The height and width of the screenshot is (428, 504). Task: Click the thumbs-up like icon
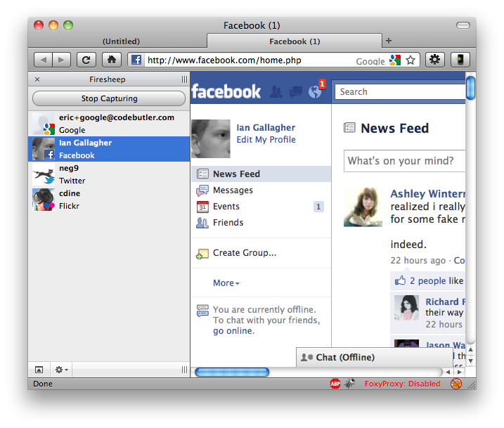coord(400,280)
